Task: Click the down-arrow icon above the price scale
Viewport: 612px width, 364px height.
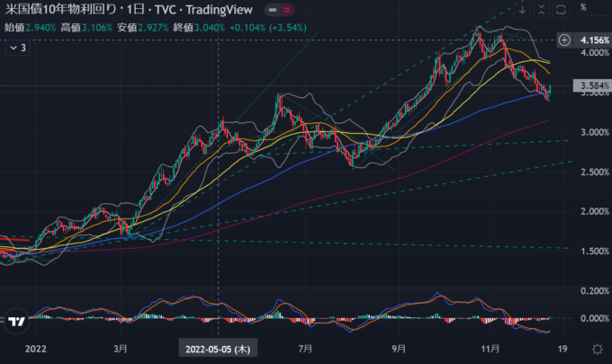Action: (521, 10)
